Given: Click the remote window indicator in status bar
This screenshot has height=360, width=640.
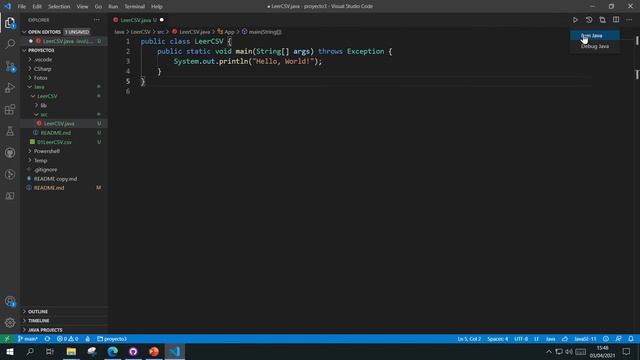Looking at the screenshot, I should 7,339.
